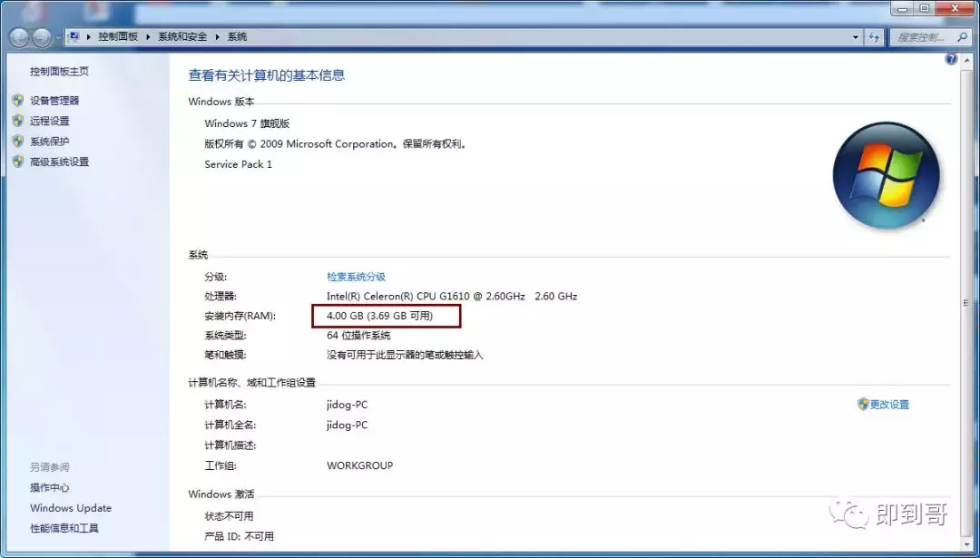Click the shield icon beside 高级系统设置
Viewport: 980px width, 558px height.
point(18,162)
